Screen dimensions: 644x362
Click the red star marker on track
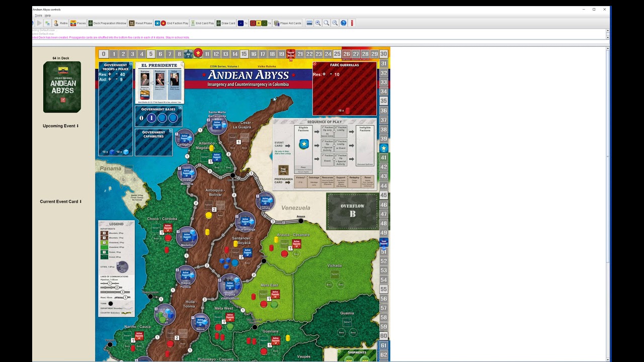[198, 52]
